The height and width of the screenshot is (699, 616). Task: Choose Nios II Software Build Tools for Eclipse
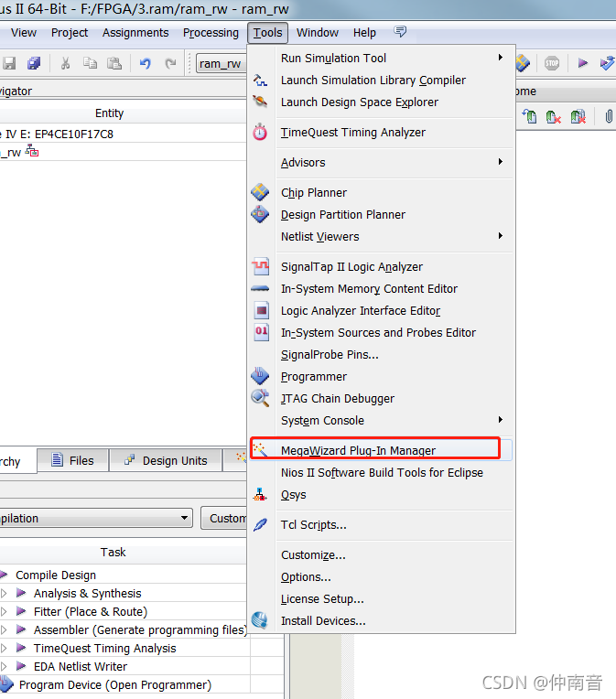[x=382, y=472]
